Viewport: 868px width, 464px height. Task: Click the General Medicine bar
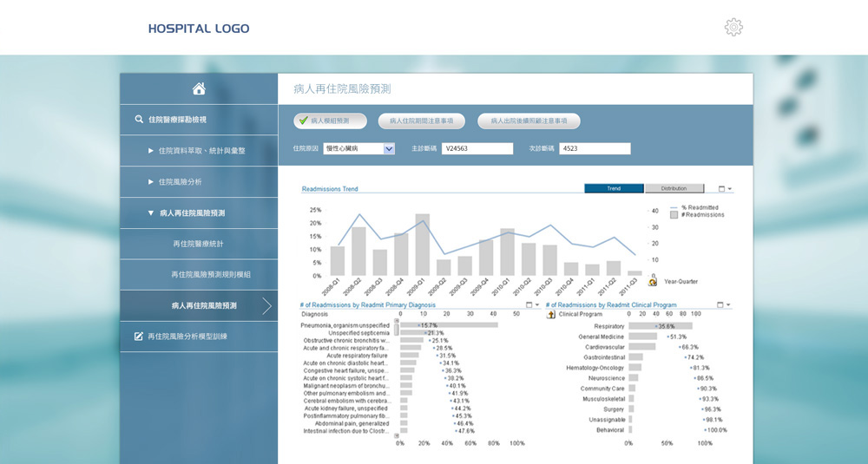point(642,337)
